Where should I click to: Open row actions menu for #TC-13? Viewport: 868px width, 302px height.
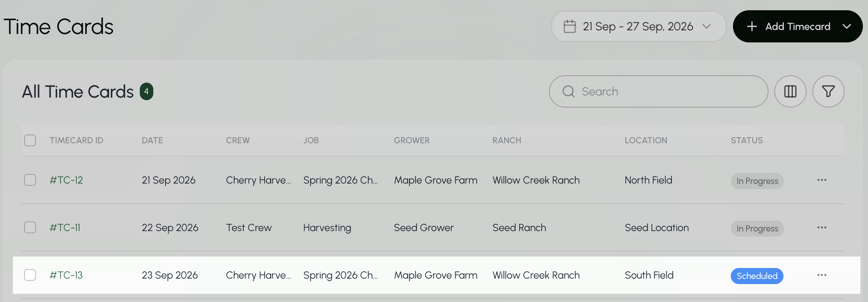(x=822, y=275)
